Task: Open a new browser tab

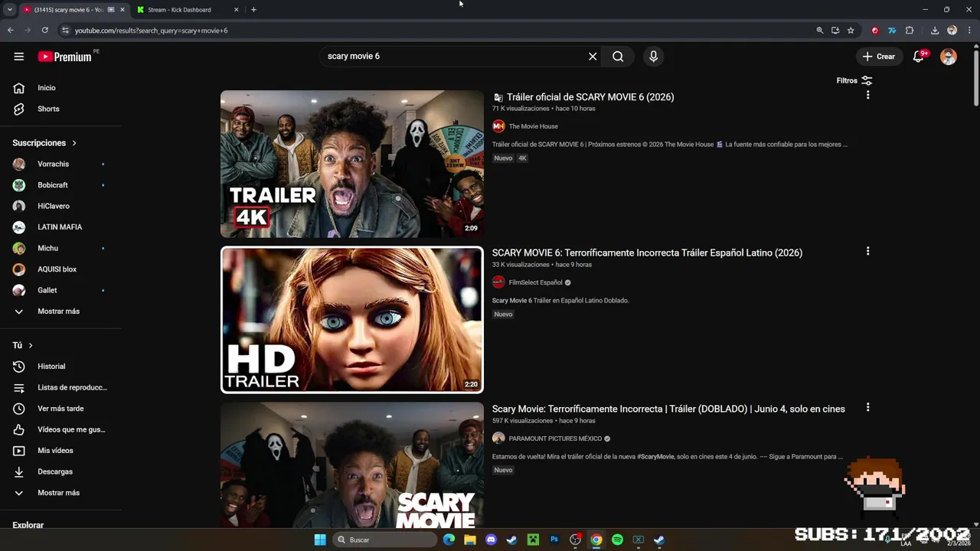Action: (x=253, y=10)
